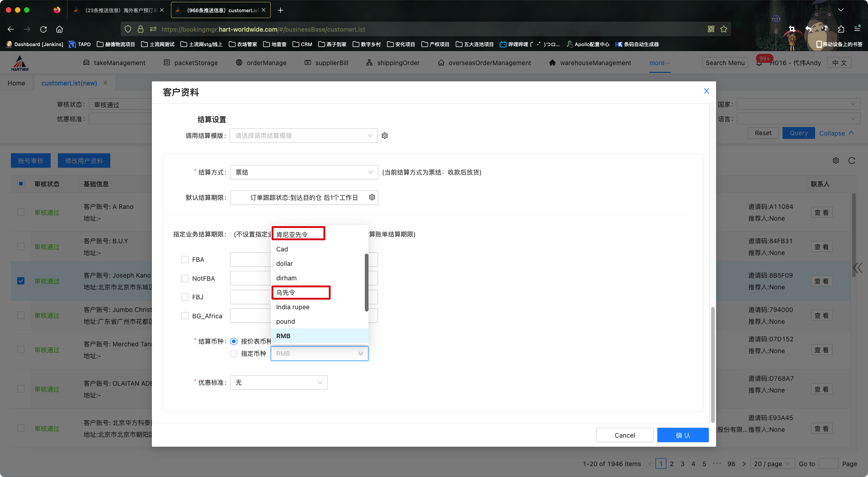Switch to the customerList(new) tab
868x477 pixels.
pyautogui.click(x=69, y=83)
